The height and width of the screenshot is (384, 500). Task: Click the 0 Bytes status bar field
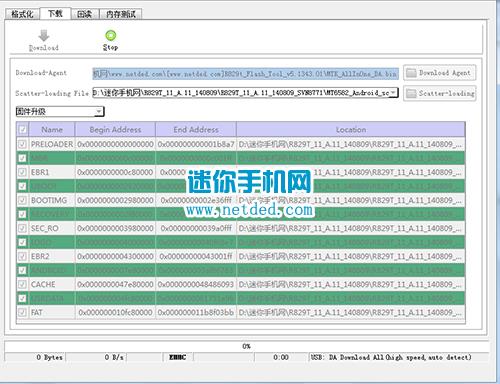coord(36,357)
